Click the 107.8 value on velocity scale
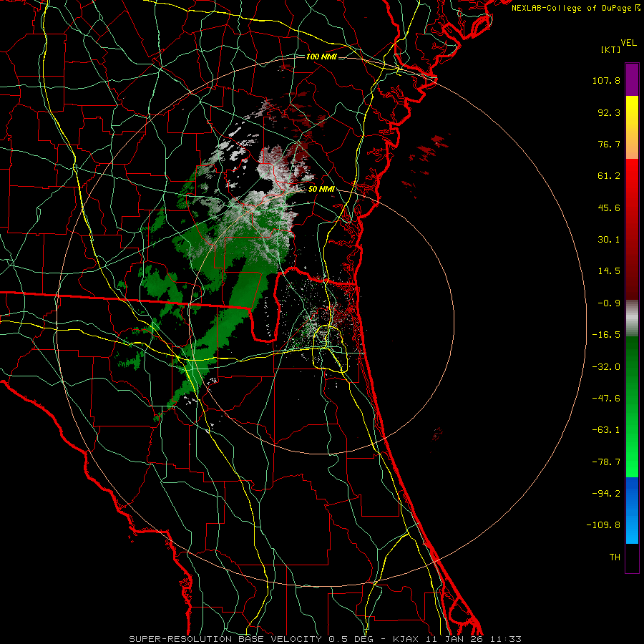644x644 pixels. click(x=606, y=80)
